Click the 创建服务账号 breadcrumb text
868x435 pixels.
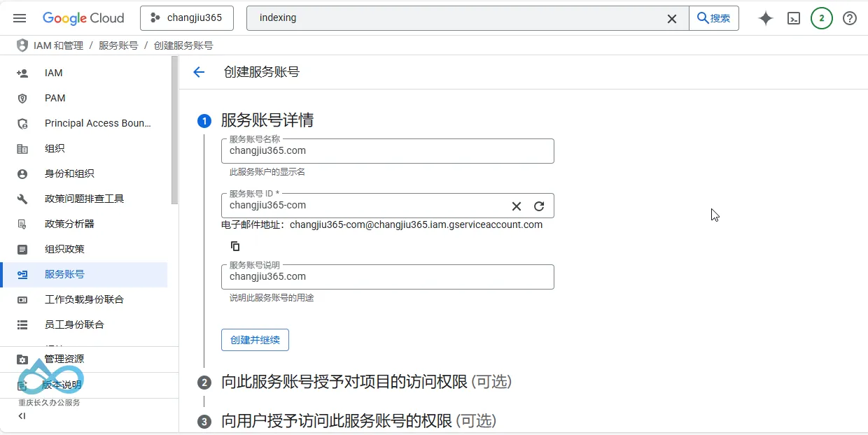coord(183,45)
